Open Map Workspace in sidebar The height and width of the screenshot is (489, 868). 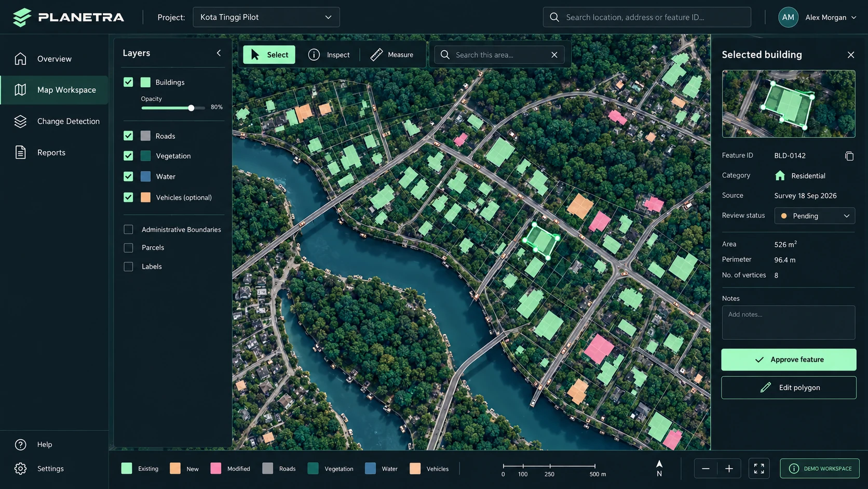(55, 90)
